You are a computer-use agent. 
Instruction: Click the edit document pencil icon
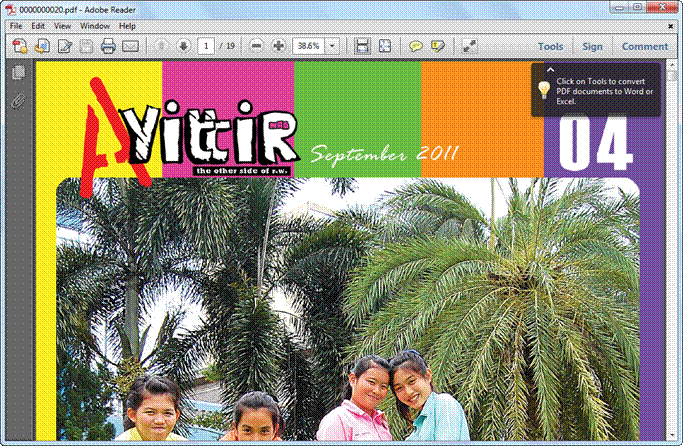point(65,46)
